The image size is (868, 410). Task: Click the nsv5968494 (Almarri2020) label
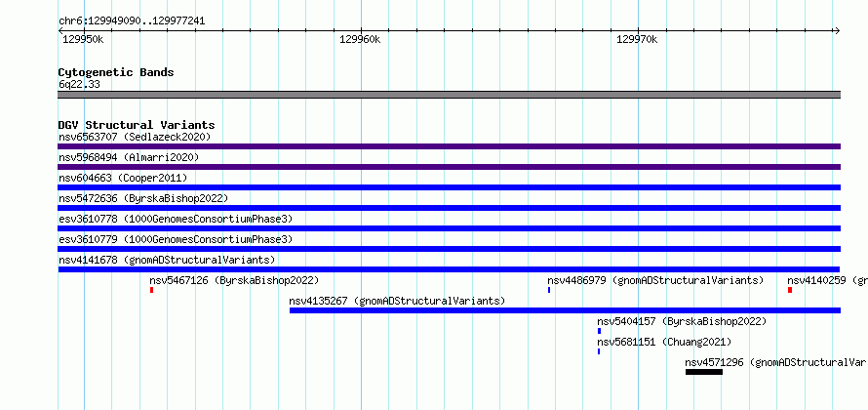tap(129, 157)
